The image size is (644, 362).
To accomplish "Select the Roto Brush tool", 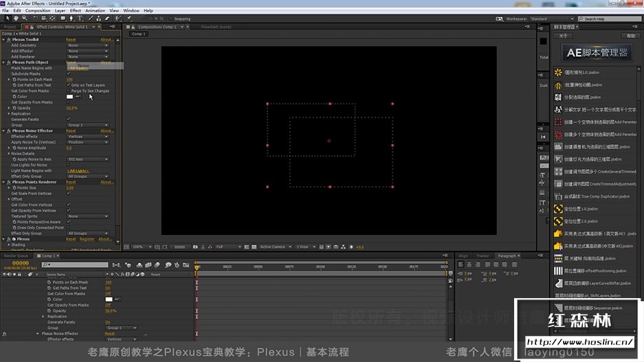I will pos(118,19).
